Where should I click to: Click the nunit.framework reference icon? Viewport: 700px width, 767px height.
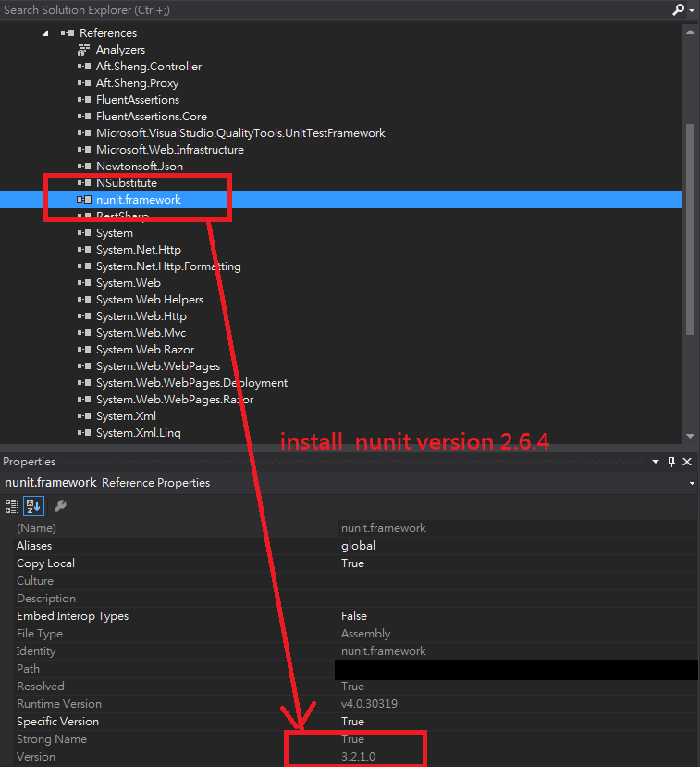(x=84, y=199)
